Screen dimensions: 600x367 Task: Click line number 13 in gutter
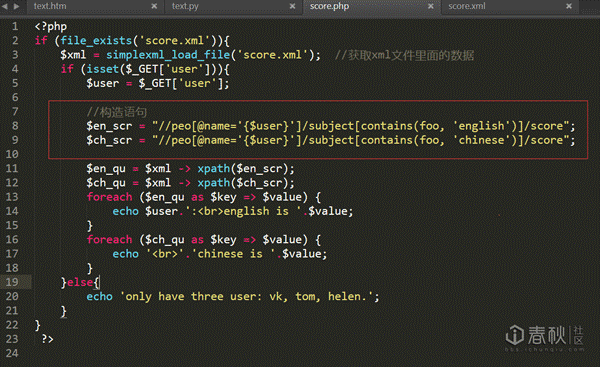(x=12, y=197)
